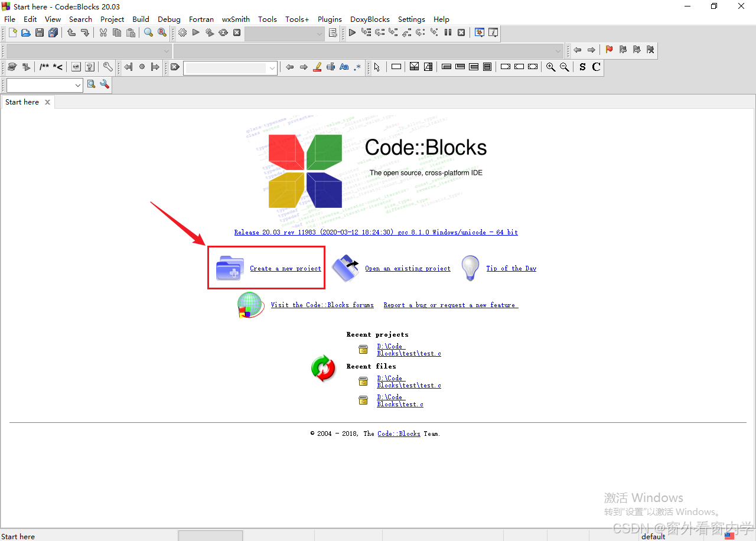
Task: Click the lightbulb tip icon
Action: tap(470, 268)
